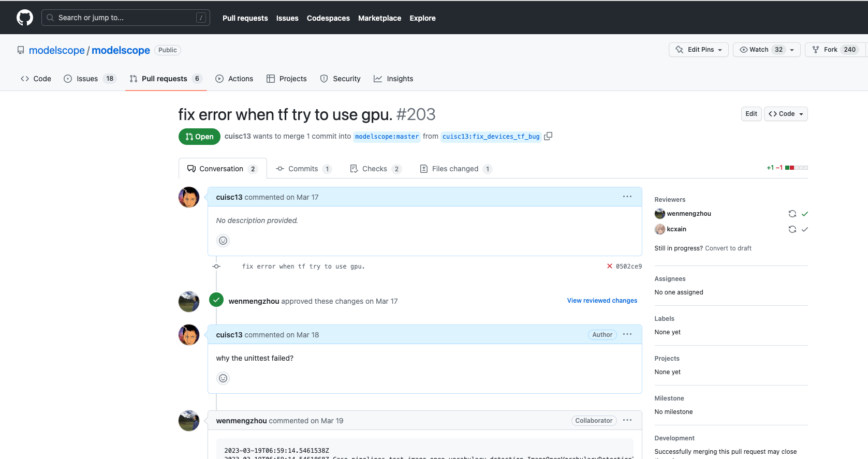
Task: Open wenmengzhou avatar by Mar 19 comment
Action: pos(189,421)
